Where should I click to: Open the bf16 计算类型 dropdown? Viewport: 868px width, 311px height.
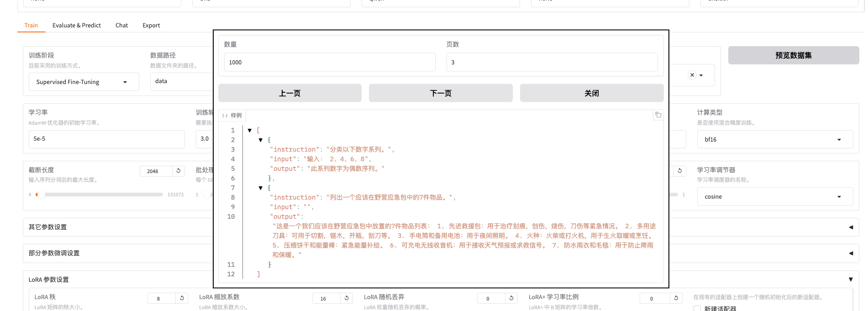pyautogui.click(x=775, y=139)
